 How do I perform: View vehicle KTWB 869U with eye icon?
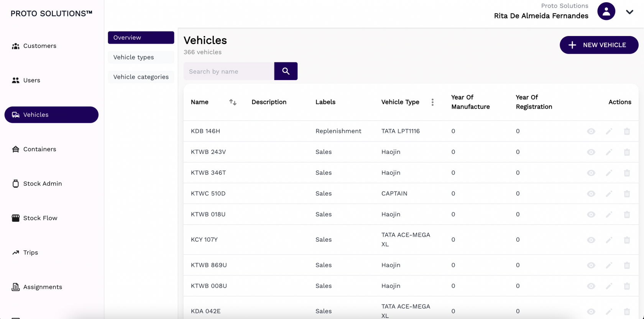pos(591,265)
